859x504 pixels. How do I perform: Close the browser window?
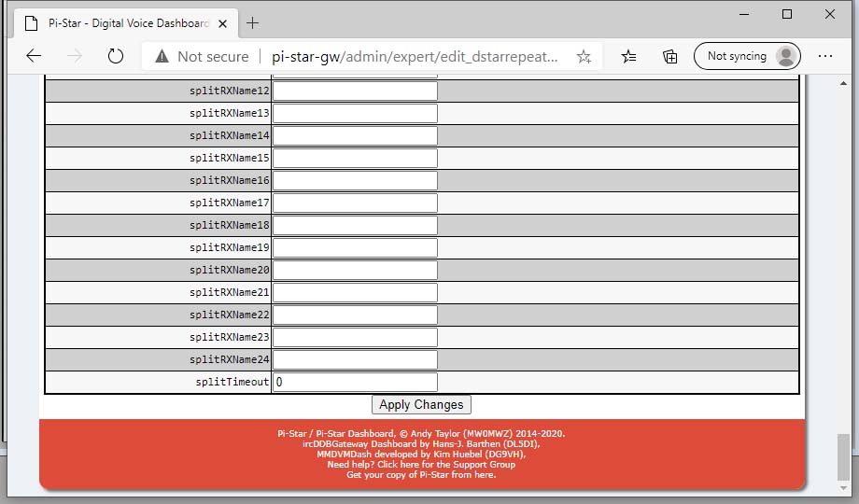830,14
